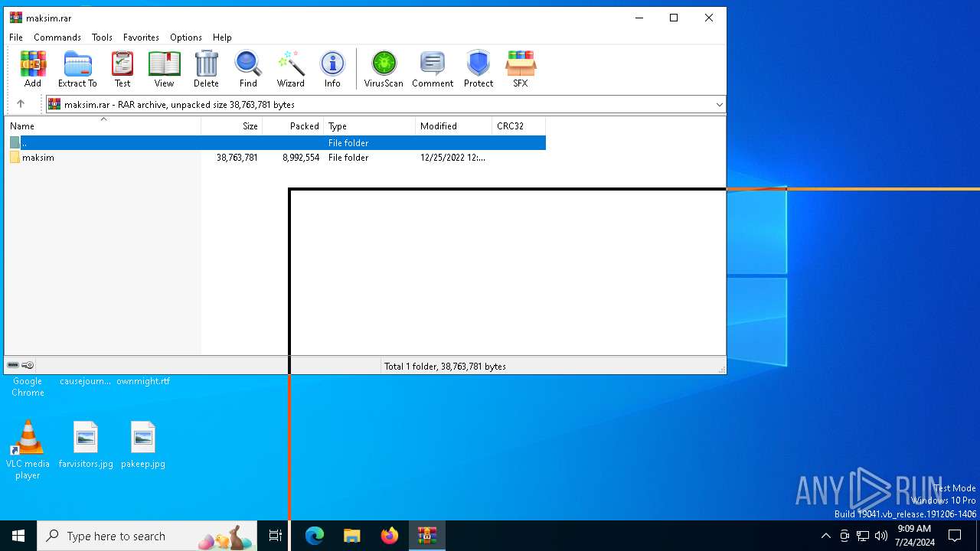Sort by the Size column header

point(232,126)
